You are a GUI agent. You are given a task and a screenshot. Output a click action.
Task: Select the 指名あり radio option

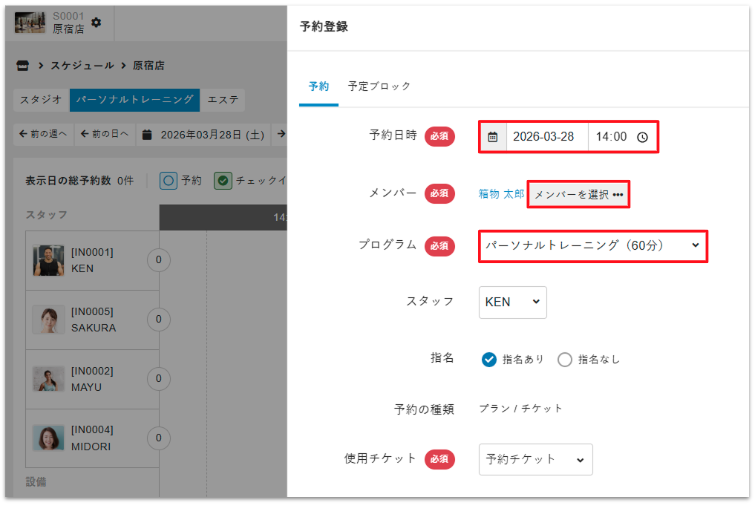coord(489,360)
